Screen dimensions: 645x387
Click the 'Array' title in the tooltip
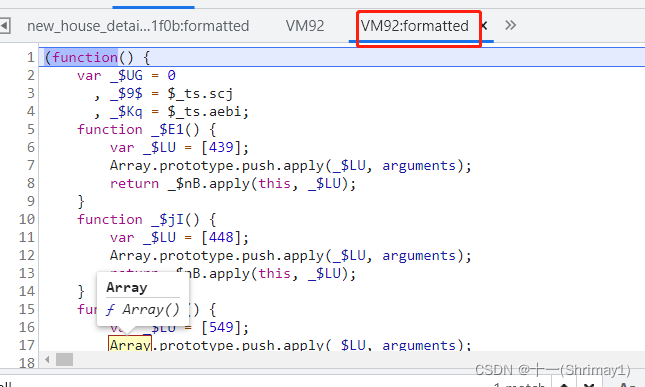(x=126, y=287)
